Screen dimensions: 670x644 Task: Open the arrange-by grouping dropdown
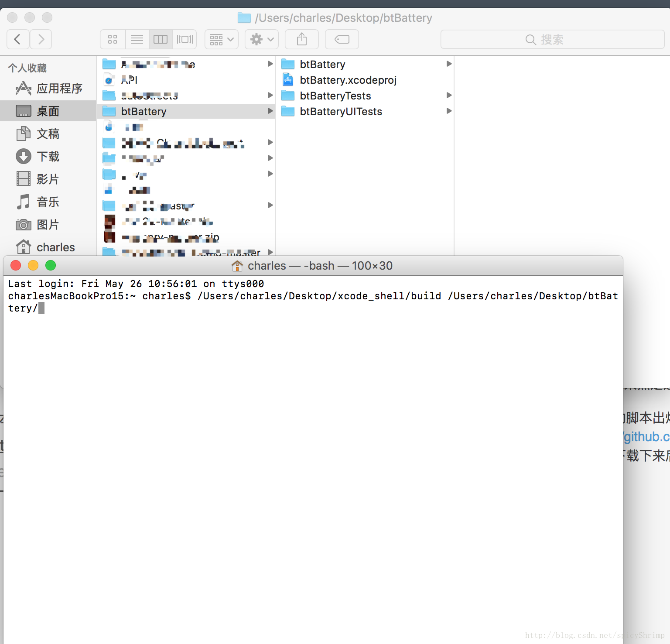coord(222,39)
